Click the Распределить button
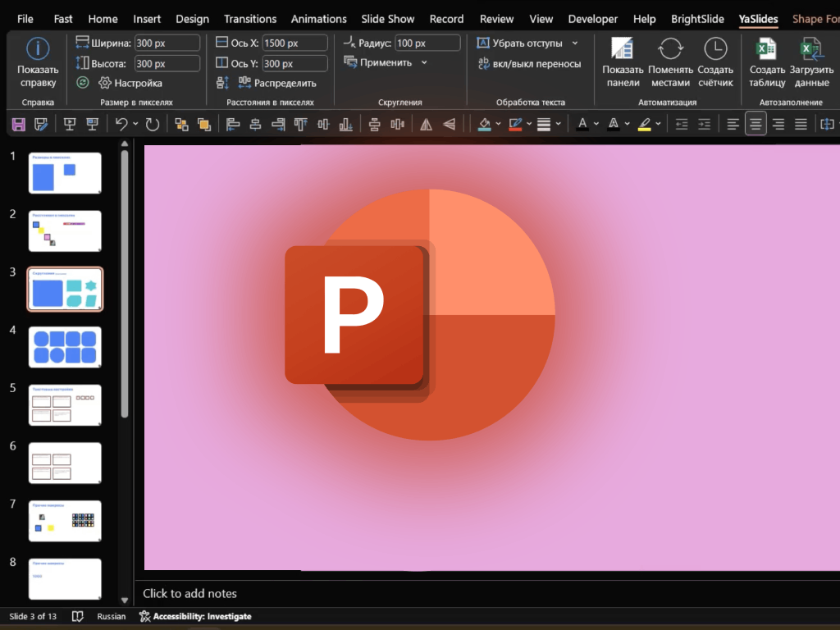Viewport: 840px width, 630px height. [x=277, y=83]
